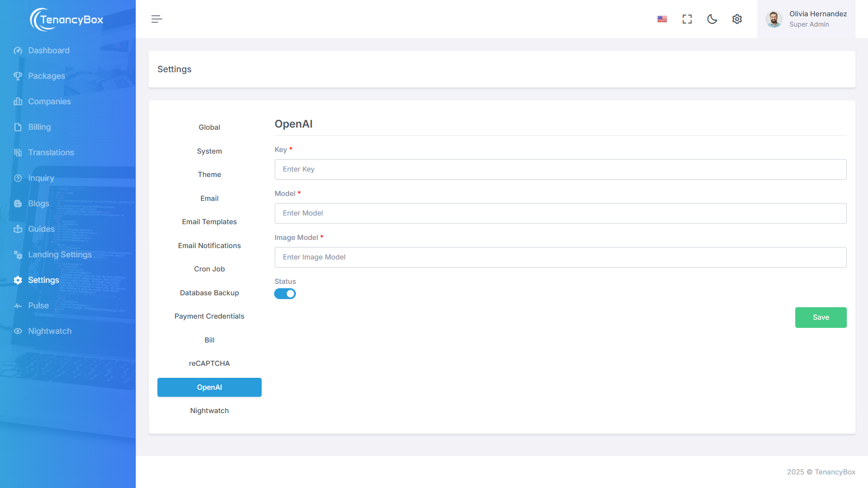Select Database Backup tab

[210, 293]
